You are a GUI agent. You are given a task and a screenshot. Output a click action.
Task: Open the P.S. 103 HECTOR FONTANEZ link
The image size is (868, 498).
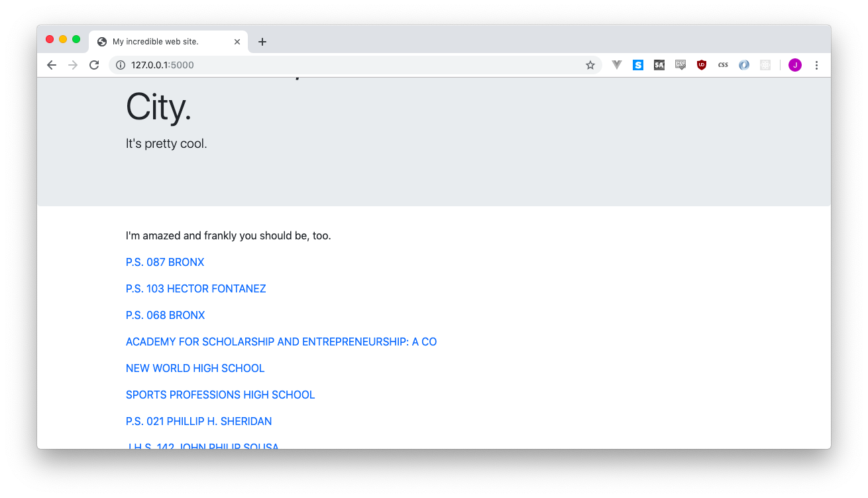pos(196,288)
